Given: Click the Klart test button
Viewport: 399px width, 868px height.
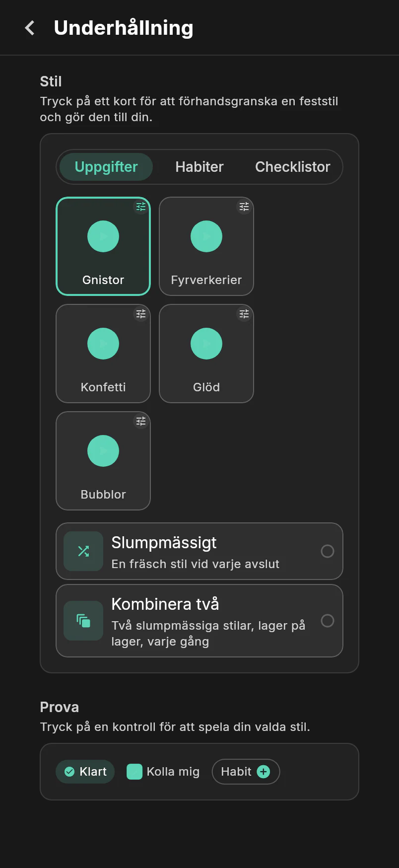Looking at the screenshot, I should pyautogui.click(x=85, y=772).
